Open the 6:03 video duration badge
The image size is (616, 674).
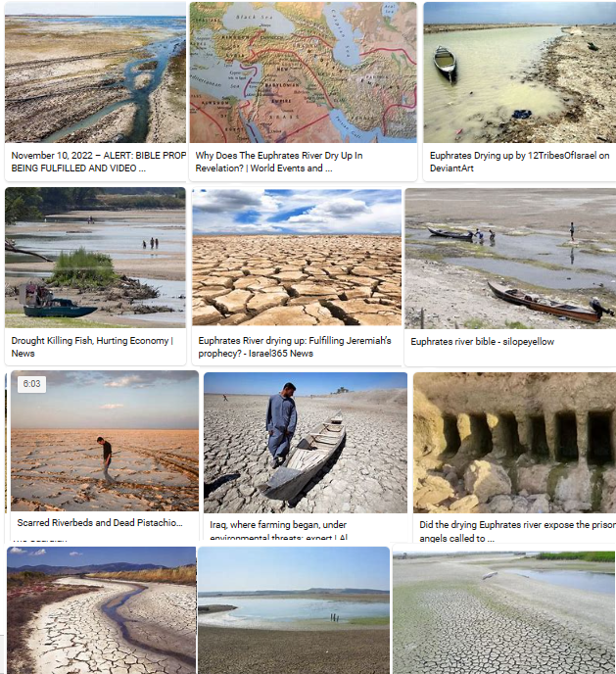pos(31,383)
